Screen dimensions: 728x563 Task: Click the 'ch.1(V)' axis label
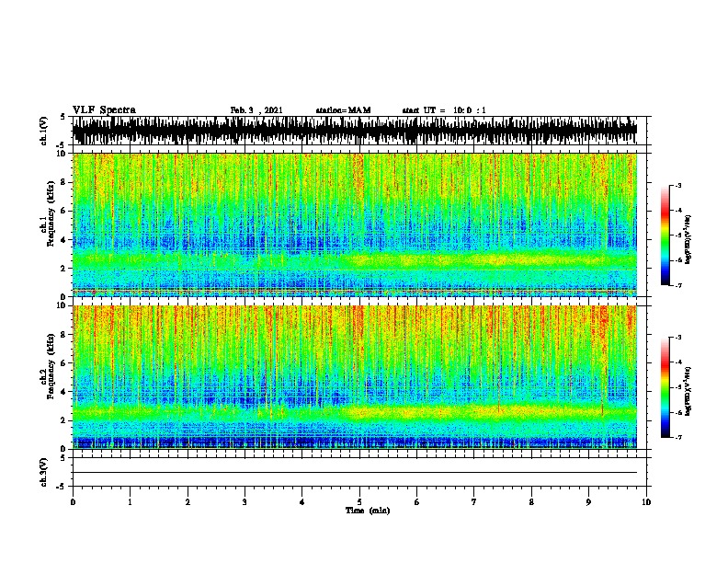43,131
